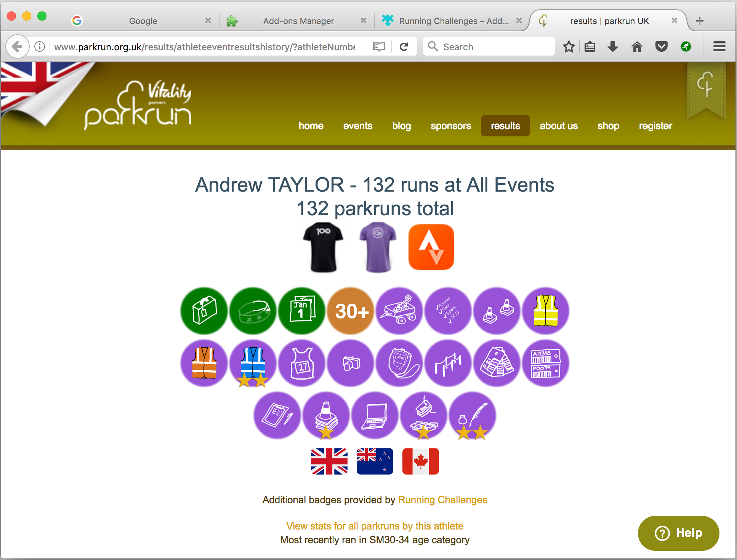Click the stopwatch timekeeper badge
The width and height of the screenshot is (737, 560).
click(399, 363)
